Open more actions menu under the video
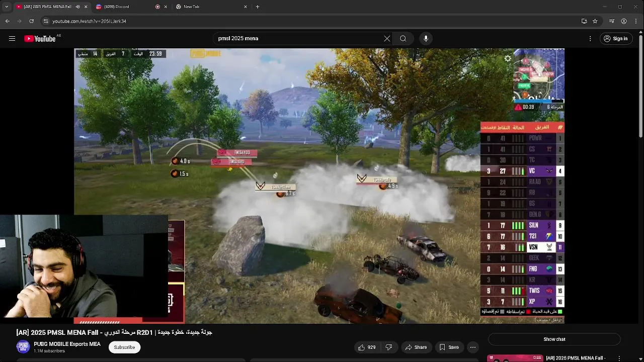 point(472,347)
